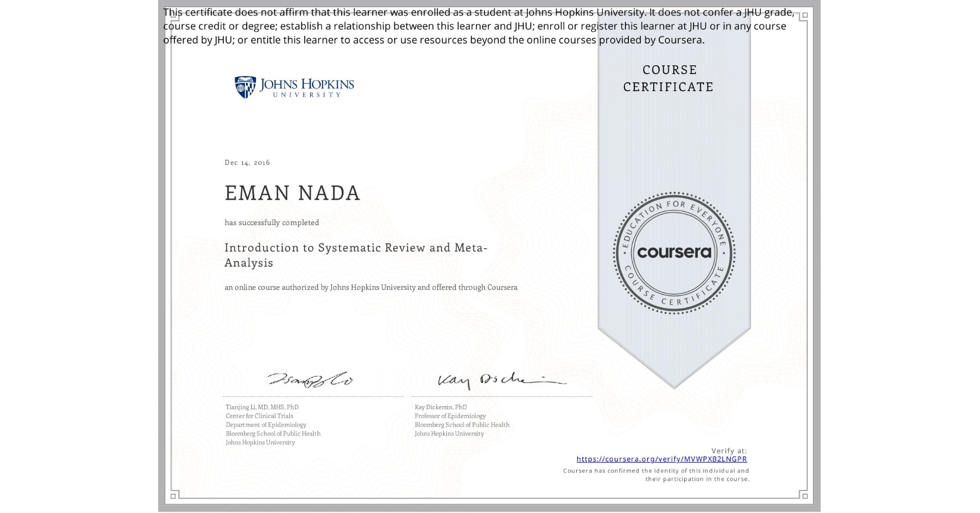Click 'has successfully completed' text
Viewport: 980px width, 513px height.
click(272, 223)
